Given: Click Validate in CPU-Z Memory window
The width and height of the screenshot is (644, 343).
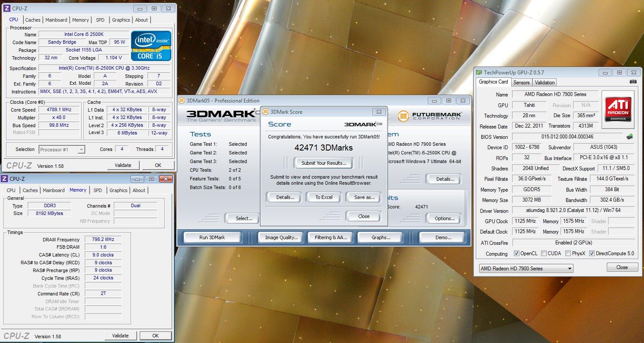Looking at the screenshot, I should click(x=120, y=336).
